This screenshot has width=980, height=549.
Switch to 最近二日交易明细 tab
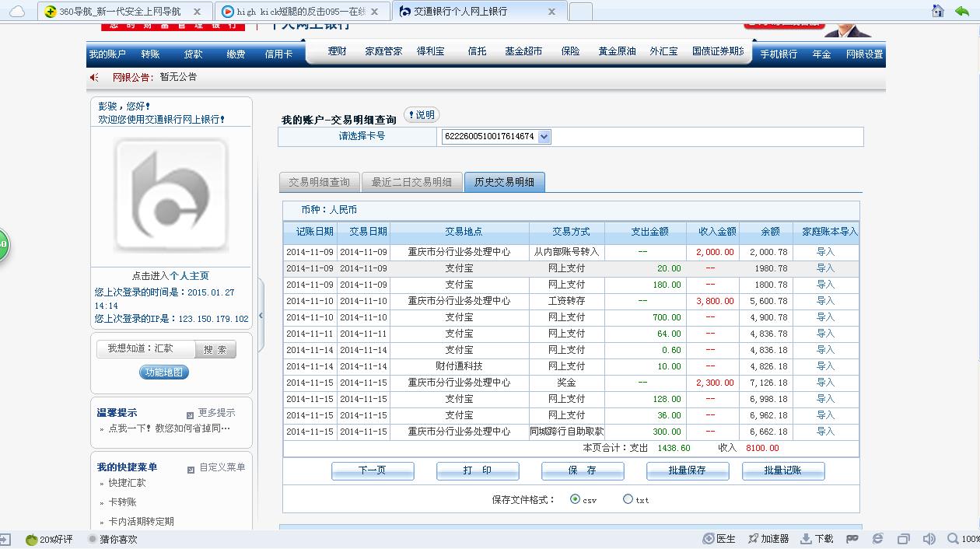411,182
